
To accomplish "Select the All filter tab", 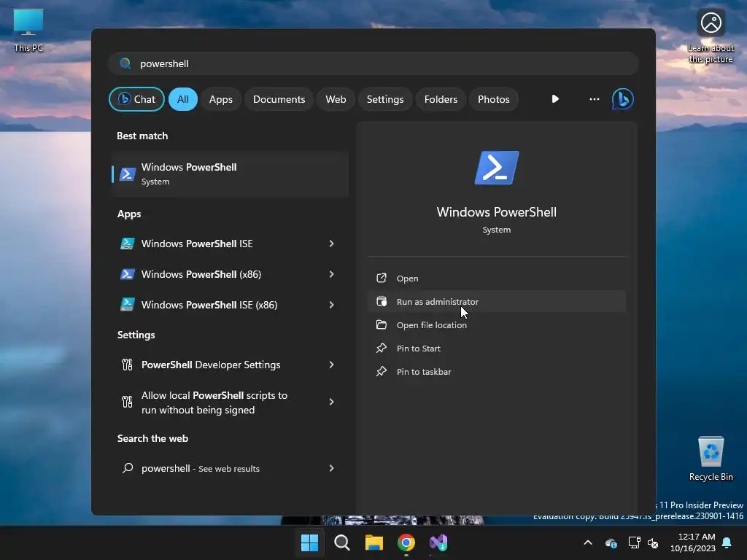I will pyautogui.click(x=183, y=99).
